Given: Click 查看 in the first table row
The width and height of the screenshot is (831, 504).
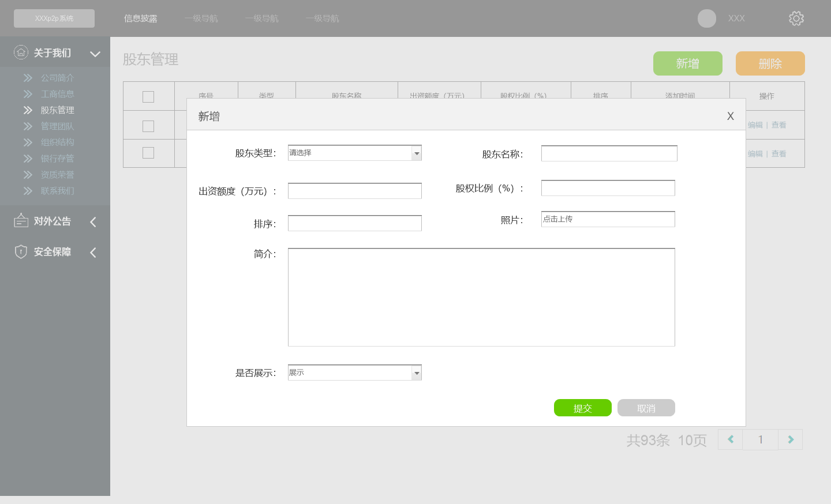Looking at the screenshot, I should (779, 125).
